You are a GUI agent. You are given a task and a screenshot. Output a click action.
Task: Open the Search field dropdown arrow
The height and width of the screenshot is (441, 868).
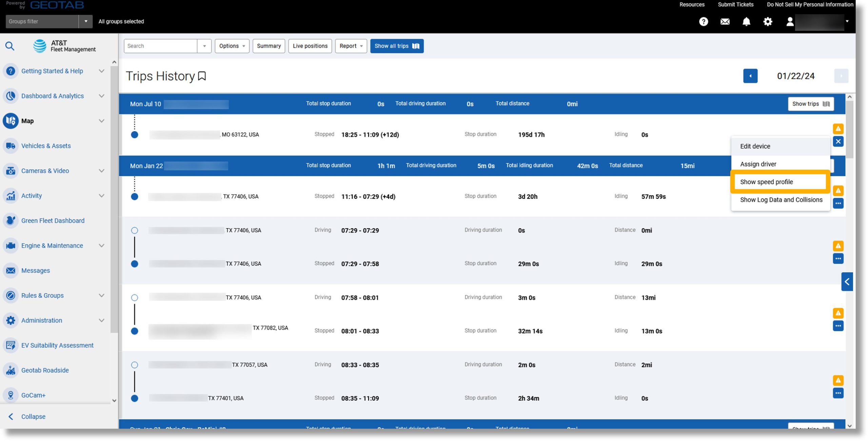point(204,46)
